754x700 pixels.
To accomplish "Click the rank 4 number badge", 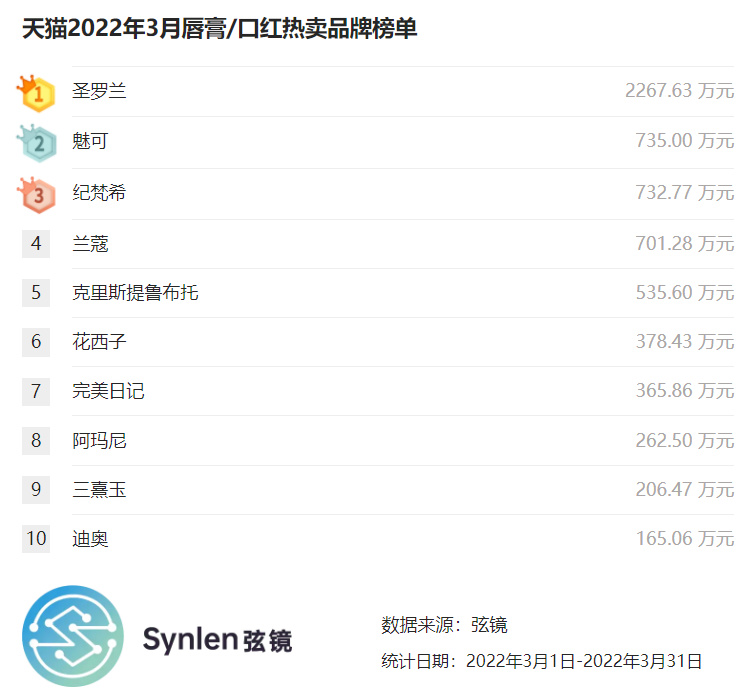I will click(x=36, y=244).
